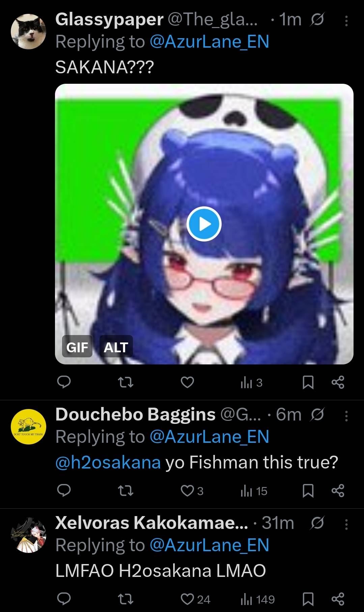Image resolution: width=364 pixels, height=612 pixels.
Task: Open more options for Glassypaper's tweet
Action: pyautogui.click(x=346, y=22)
